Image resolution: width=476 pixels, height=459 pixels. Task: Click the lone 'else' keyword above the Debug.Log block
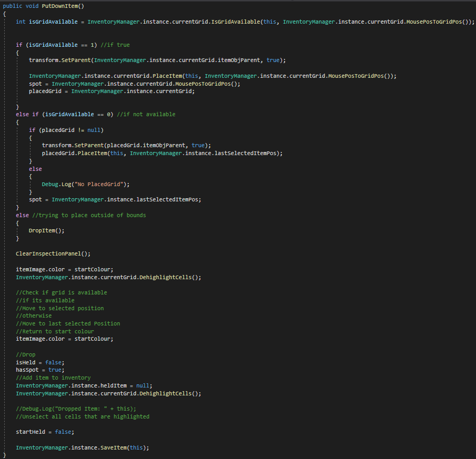tap(35, 169)
